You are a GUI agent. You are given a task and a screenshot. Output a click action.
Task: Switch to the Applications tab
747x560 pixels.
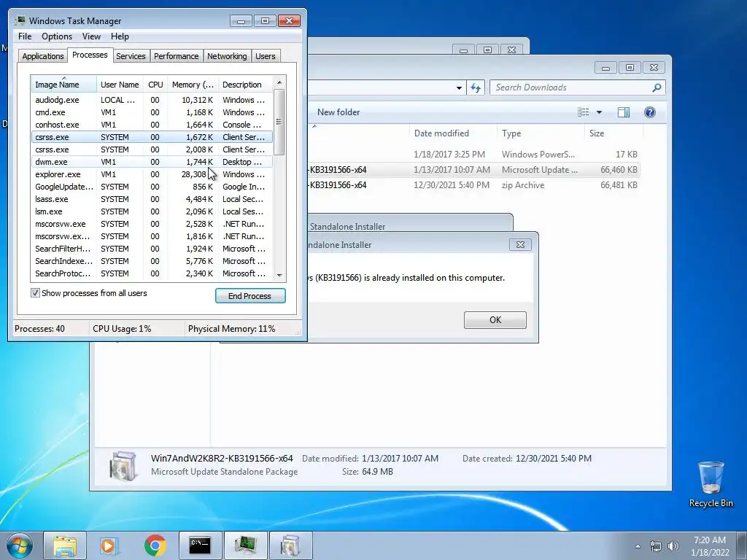tap(43, 56)
